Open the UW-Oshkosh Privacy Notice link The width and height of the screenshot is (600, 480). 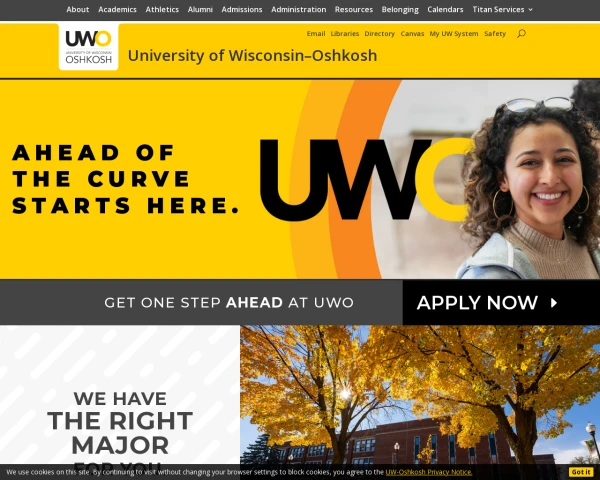(429, 472)
